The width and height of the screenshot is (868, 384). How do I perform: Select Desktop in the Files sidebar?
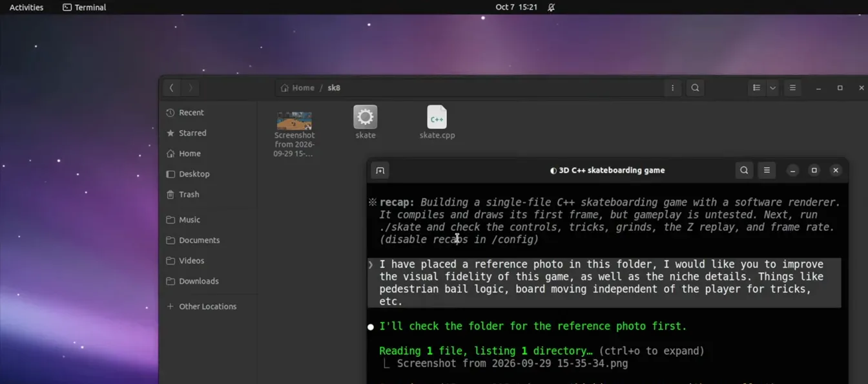208,174
